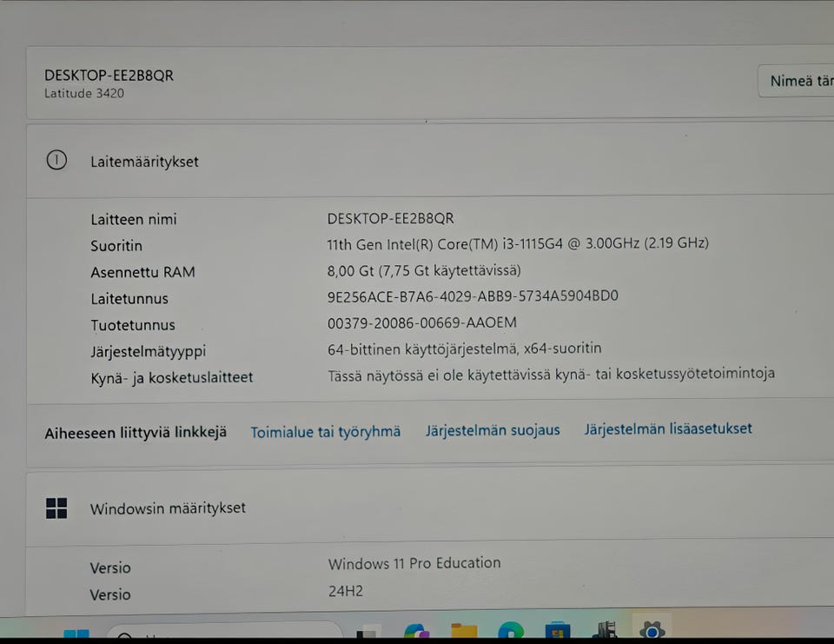Open Microsoft Edge from the taskbar
This screenshot has height=644, width=834.
511,629
